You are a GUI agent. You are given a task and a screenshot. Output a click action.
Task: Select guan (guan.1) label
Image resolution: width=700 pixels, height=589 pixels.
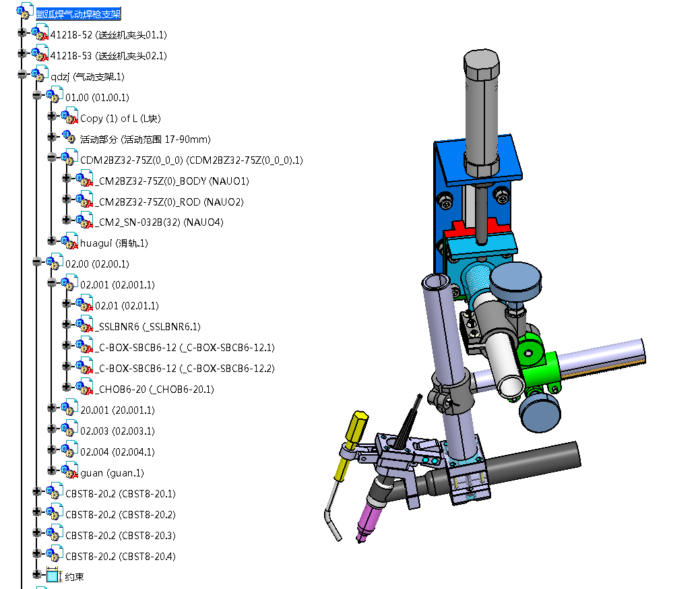[x=112, y=473]
